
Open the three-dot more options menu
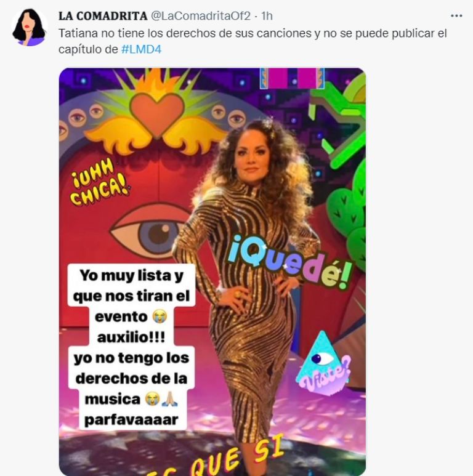456,16
